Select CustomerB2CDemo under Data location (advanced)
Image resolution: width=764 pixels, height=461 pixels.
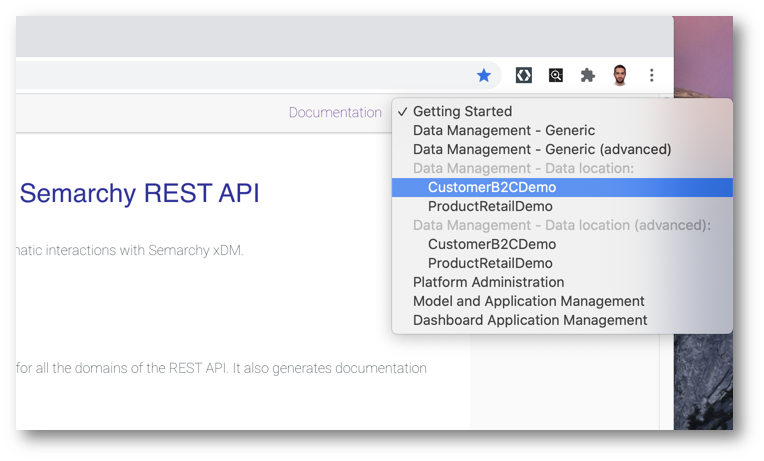point(491,244)
